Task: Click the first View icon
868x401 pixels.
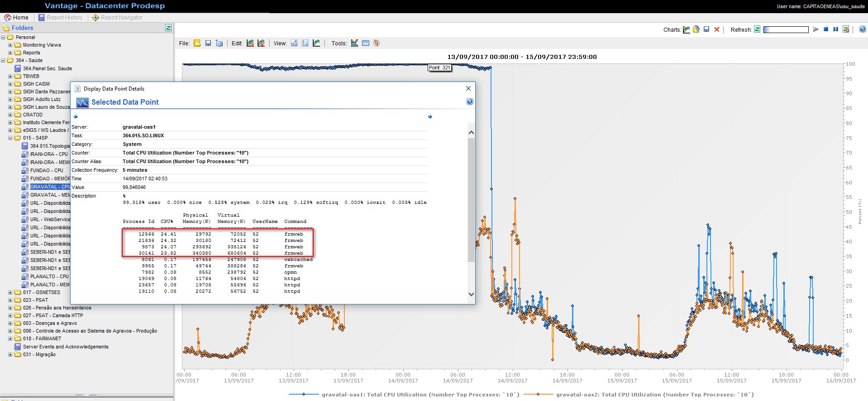Action: coord(294,43)
